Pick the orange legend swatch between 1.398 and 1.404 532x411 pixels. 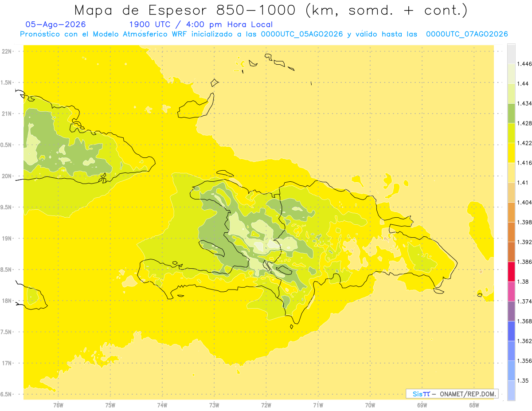511,212
